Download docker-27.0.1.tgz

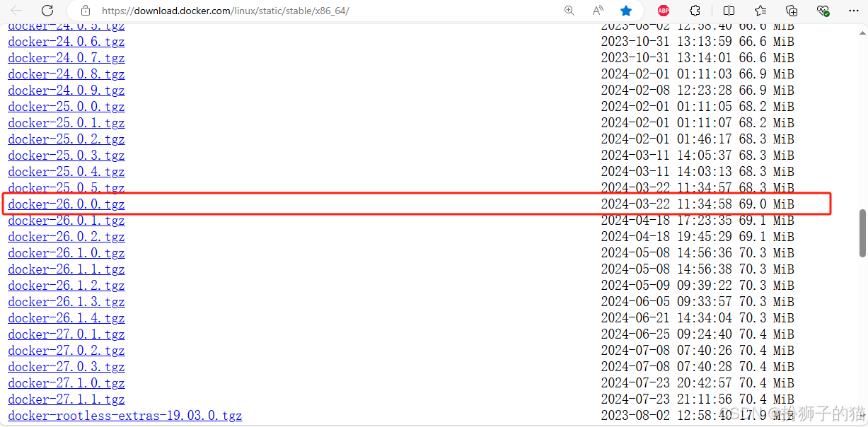(66, 334)
